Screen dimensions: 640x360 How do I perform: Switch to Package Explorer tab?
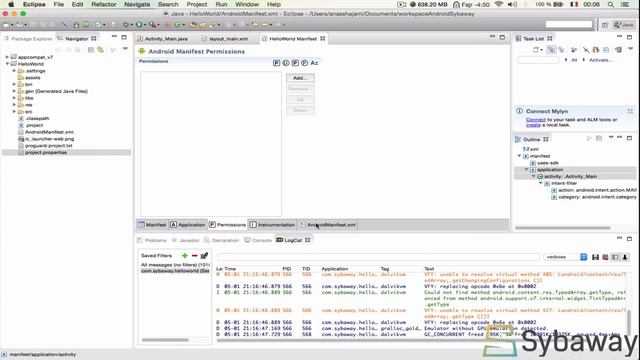pos(29,38)
